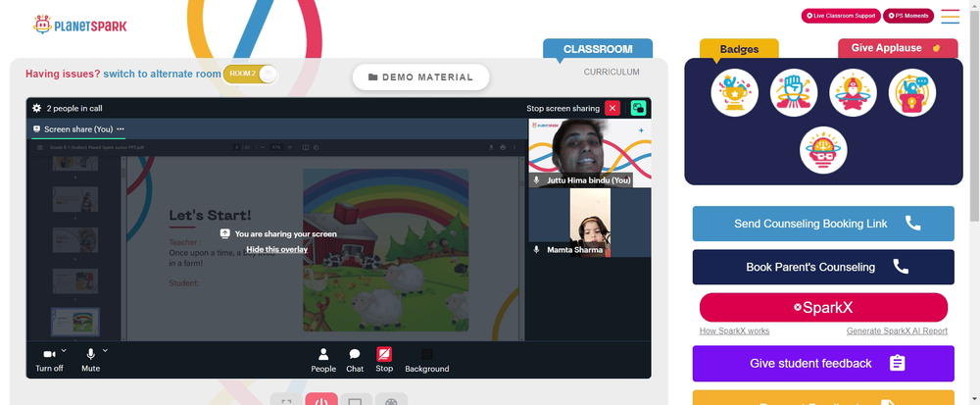
Task: Select Juttu Hima bindu video tile
Action: (590, 153)
